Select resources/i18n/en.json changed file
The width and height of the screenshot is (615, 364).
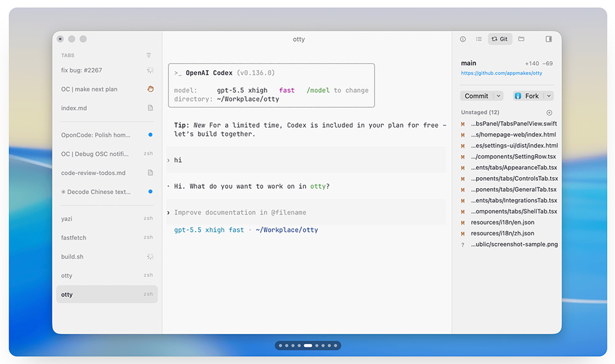(x=509, y=223)
